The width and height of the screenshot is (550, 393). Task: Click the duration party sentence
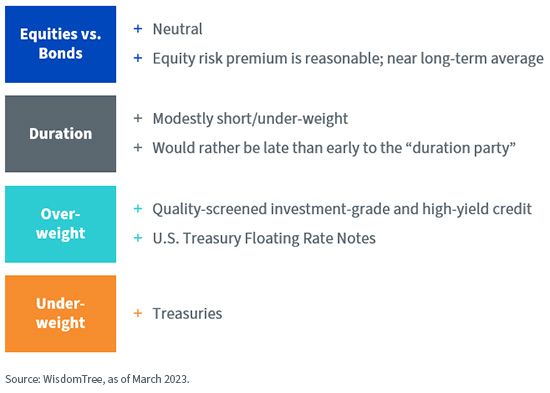pos(334,148)
